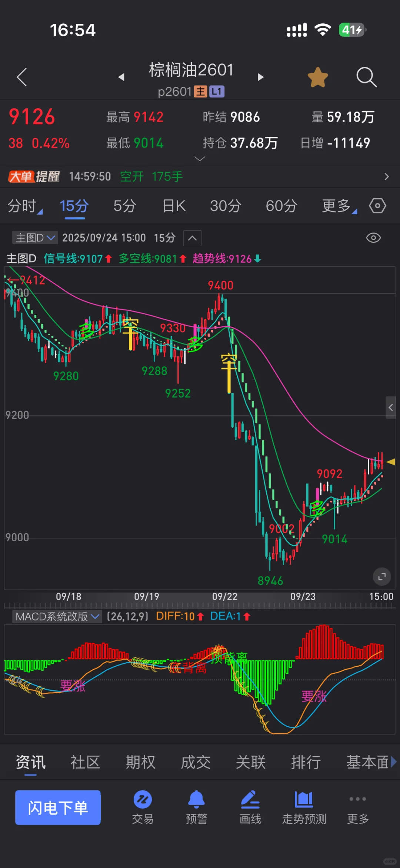The image size is (400, 868).
Task: Tap the 主 main contract badge
Action: [x=200, y=92]
